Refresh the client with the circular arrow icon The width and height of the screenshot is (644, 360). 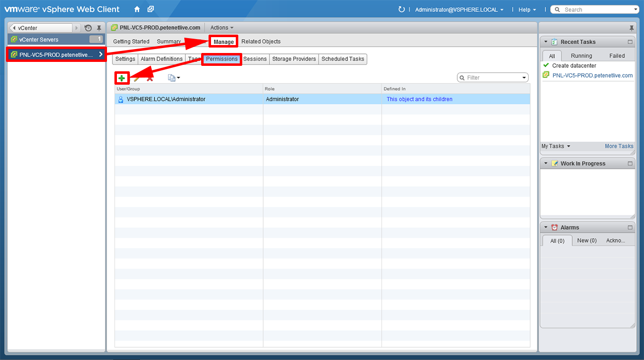[x=401, y=9]
